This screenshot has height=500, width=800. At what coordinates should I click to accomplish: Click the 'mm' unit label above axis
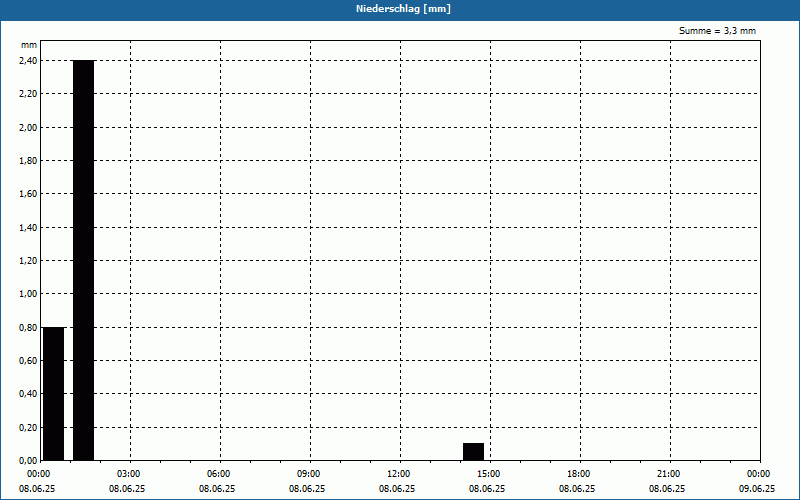click(29, 45)
